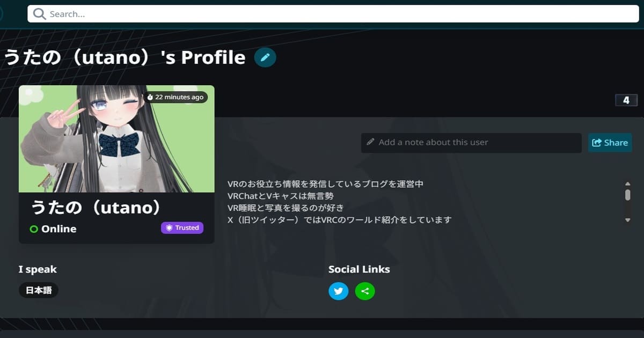This screenshot has height=338, width=644.
Task: Click the うたの（utano） name on the card
Action: (x=96, y=208)
